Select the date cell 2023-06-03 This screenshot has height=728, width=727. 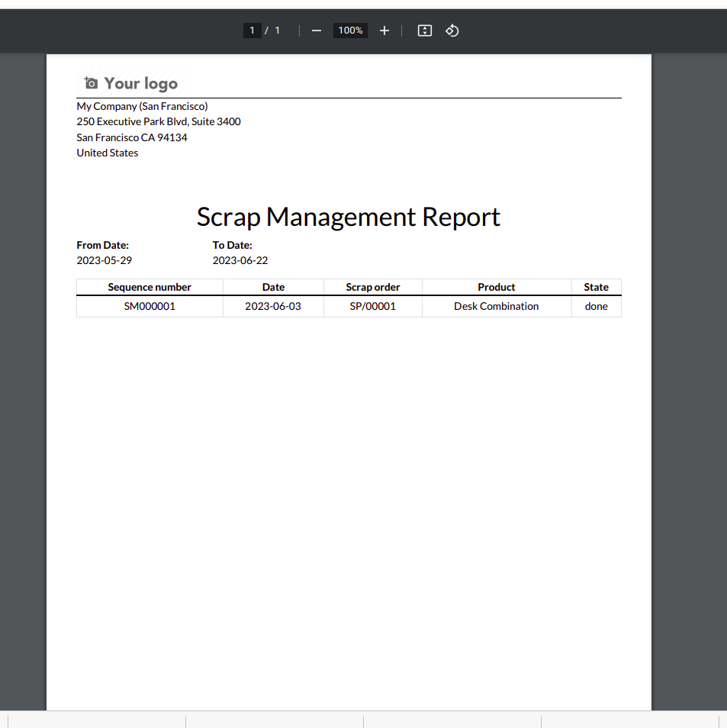pyautogui.click(x=273, y=307)
